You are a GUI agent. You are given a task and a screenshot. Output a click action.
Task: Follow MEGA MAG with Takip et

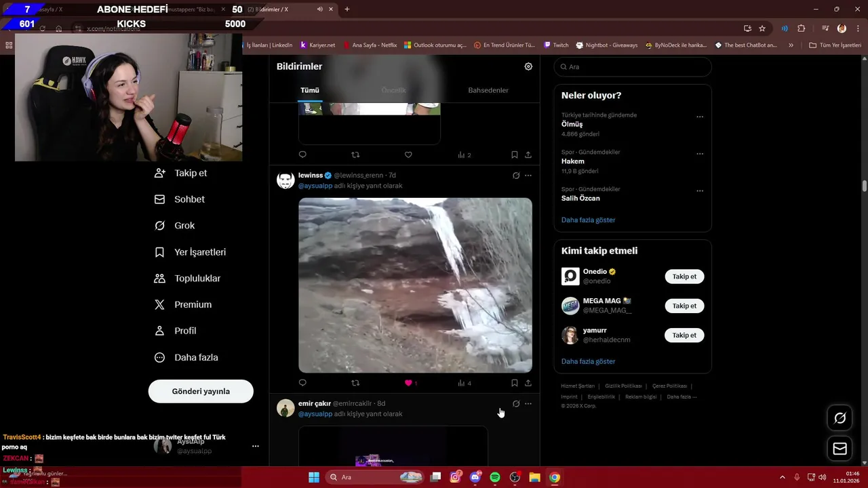tap(684, 306)
